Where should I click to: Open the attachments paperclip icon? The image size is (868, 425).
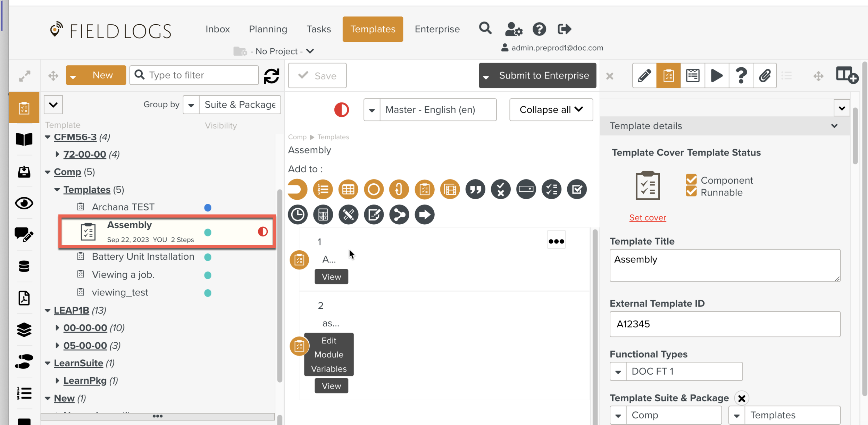click(765, 75)
